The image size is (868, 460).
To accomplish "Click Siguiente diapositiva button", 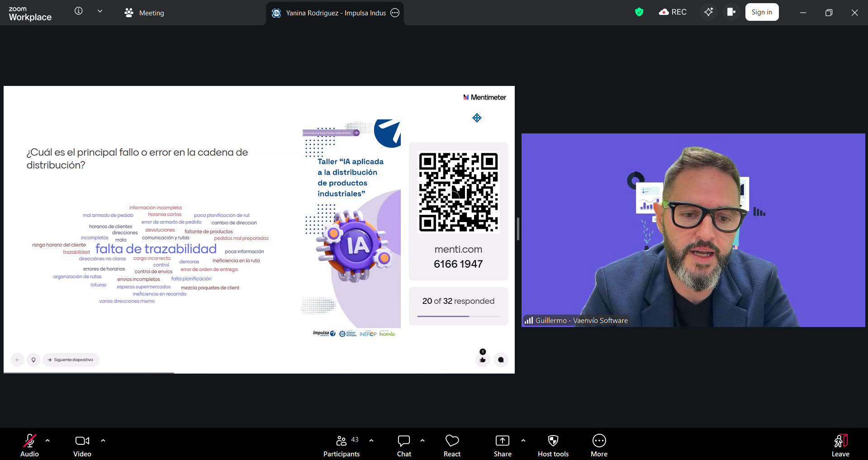I will pos(71,360).
